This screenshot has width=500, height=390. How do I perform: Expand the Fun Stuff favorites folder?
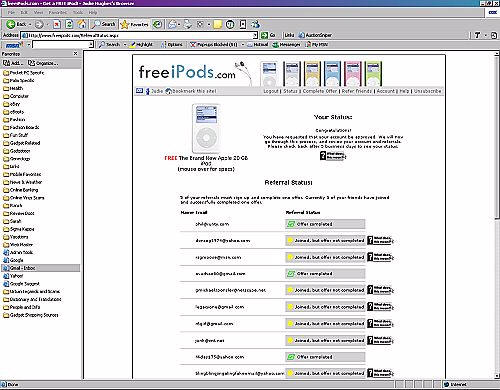coord(15,135)
